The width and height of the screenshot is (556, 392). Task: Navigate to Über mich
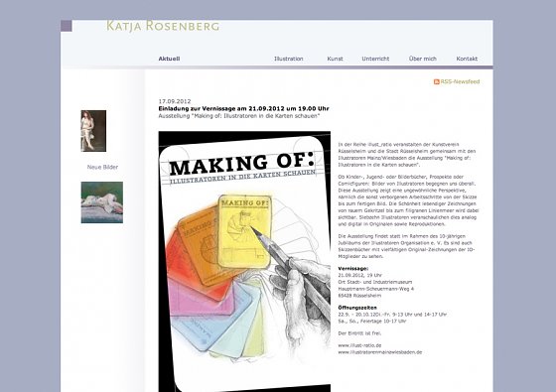[x=423, y=59]
